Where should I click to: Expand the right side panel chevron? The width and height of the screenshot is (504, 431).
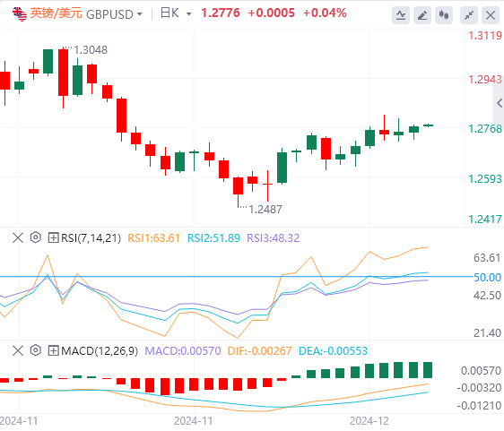click(x=499, y=103)
